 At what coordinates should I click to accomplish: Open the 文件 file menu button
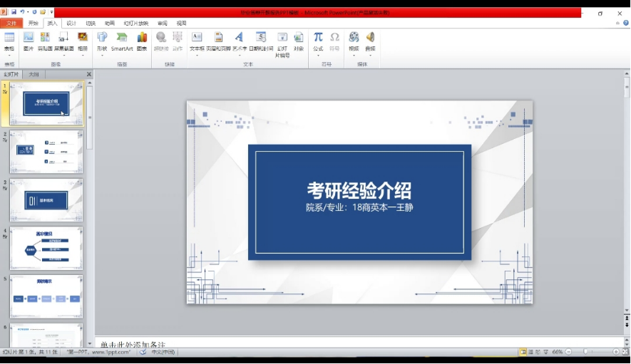tap(11, 23)
